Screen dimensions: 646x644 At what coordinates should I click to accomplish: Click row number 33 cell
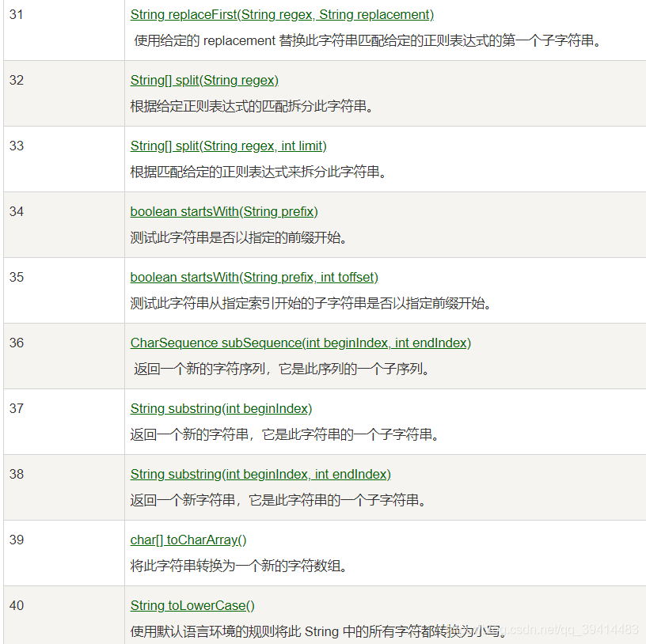pos(64,159)
